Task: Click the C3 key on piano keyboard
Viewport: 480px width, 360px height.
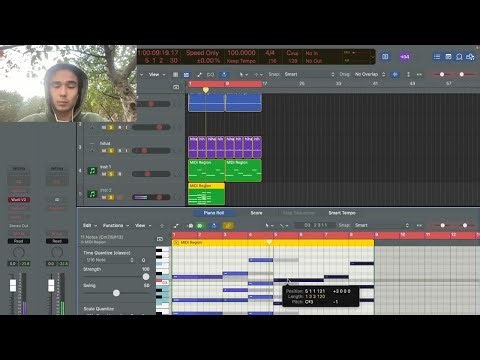Action: [163, 282]
